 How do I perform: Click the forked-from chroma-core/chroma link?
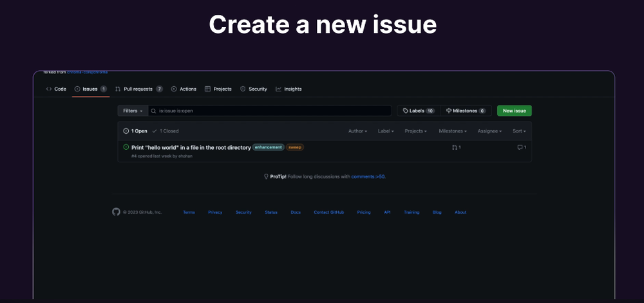point(87,72)
